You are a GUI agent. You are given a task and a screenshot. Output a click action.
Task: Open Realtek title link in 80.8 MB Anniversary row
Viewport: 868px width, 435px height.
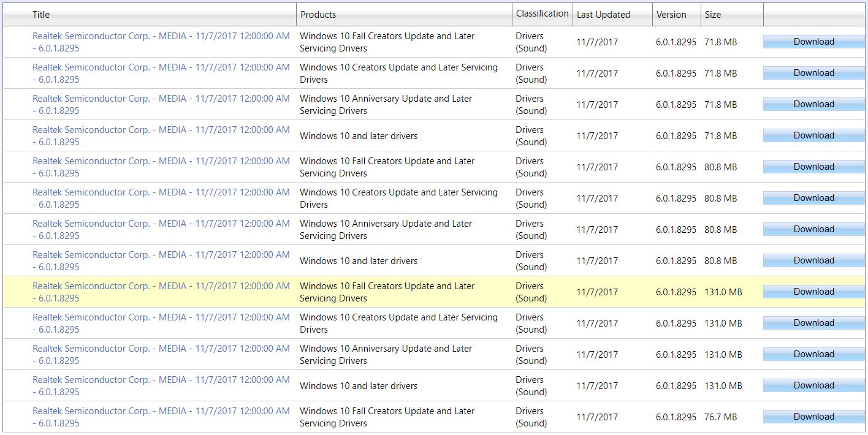pyautogui.click(x=161, y=230)
